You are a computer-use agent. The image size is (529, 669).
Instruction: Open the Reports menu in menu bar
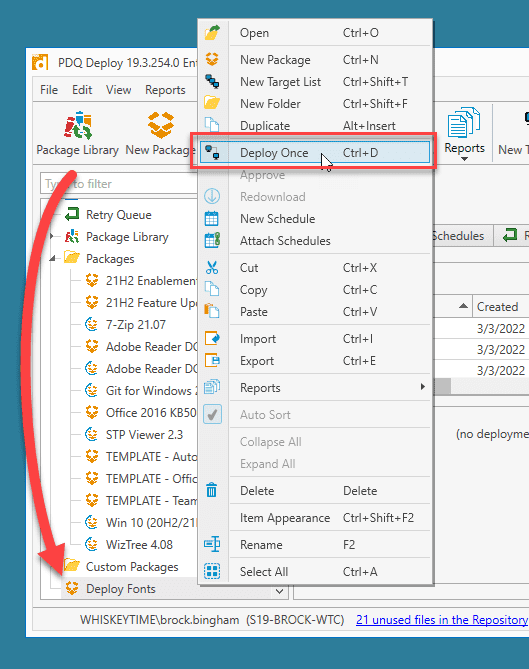point(165,90)
